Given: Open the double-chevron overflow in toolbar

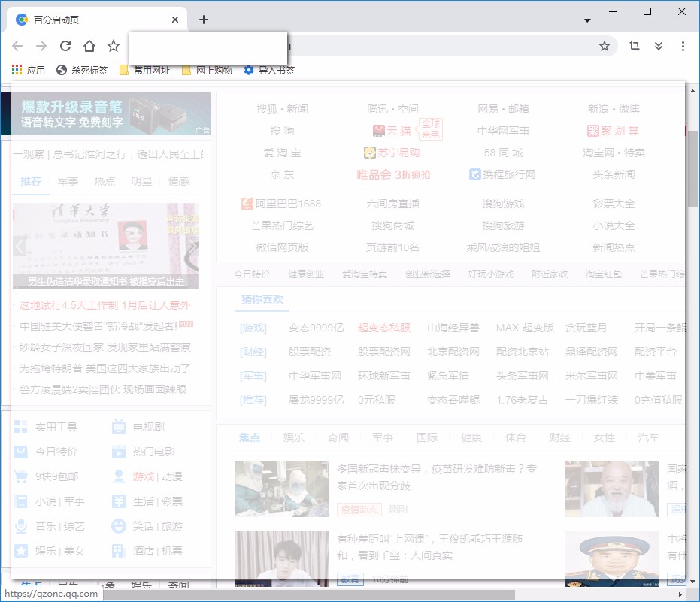Looking at the screenshot, I should (x=659, y=46).
